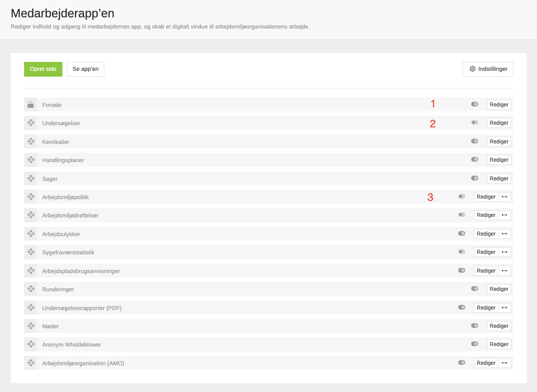Toggle the Kemikalier page switch
Viewport: 537px width, 392px height.
coord(475,141)
